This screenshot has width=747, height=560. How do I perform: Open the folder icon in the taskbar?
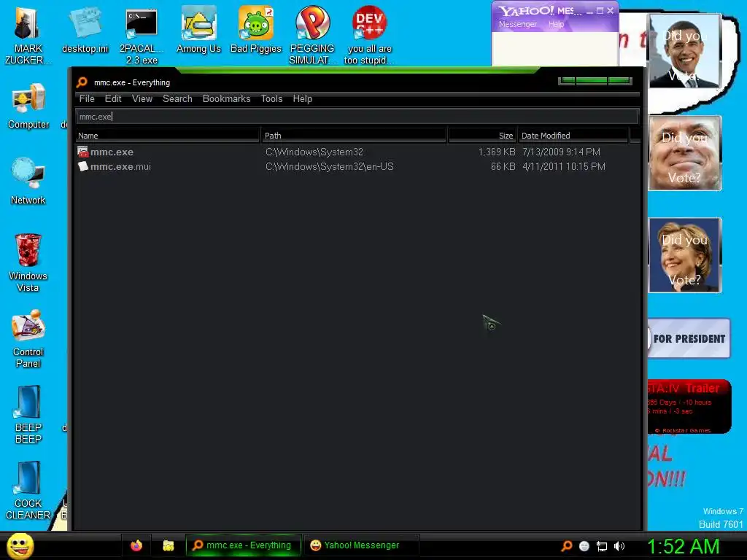169,545
